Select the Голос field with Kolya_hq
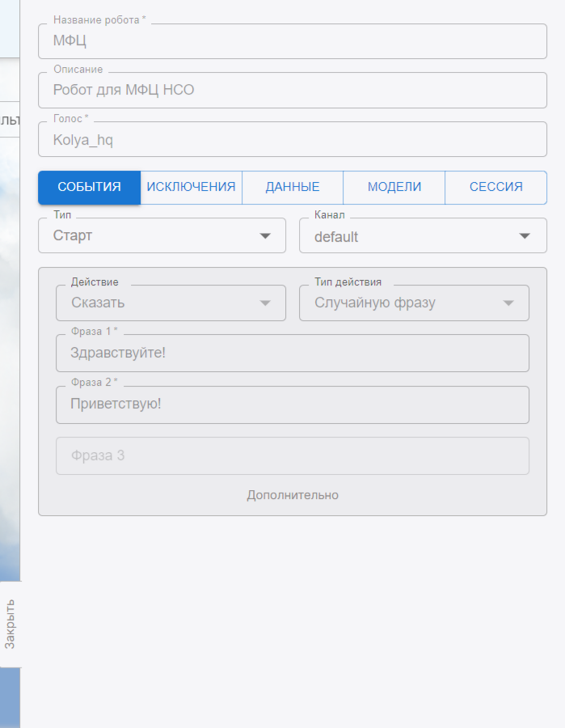 pyautogui.click(x=293, y=140)
